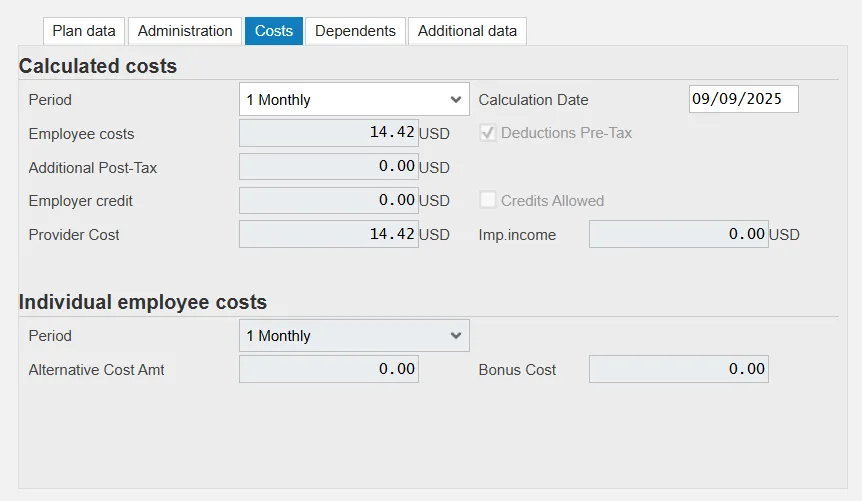This screenshot has height=501, width=862.
Task: Switch to the Administration tab
Action: pyautogui.click(x=185, y=31)
